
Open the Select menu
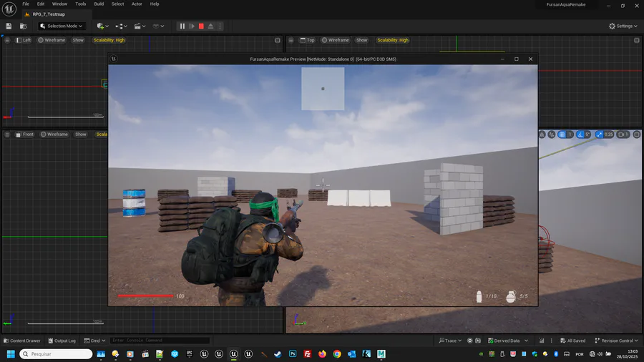tap(117, 4)
